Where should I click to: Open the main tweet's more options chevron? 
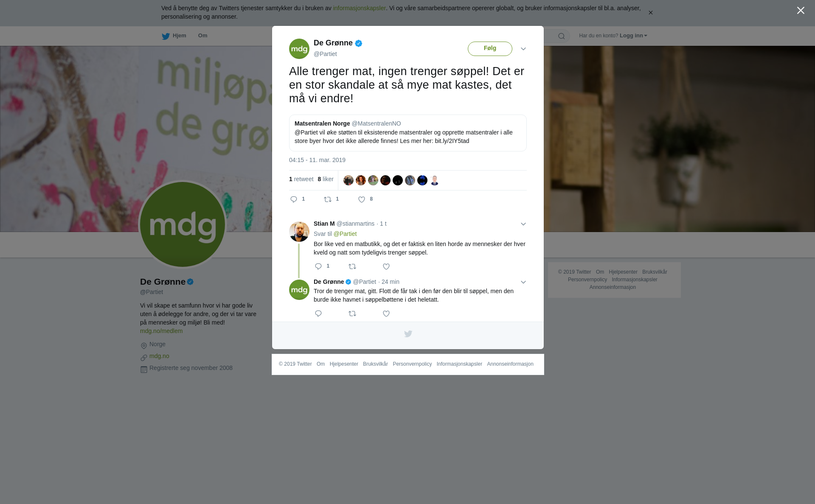pos(523,49)
